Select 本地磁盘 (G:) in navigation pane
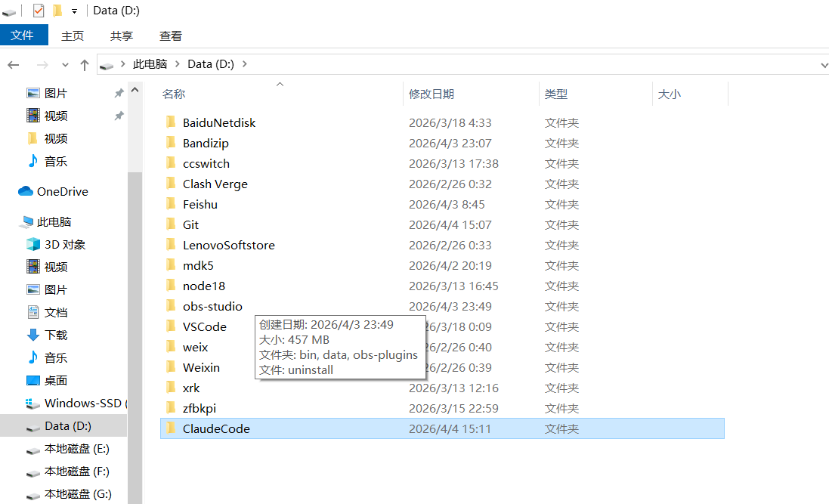The width and height of the screenshot is (829, 504). pos(78,494)
